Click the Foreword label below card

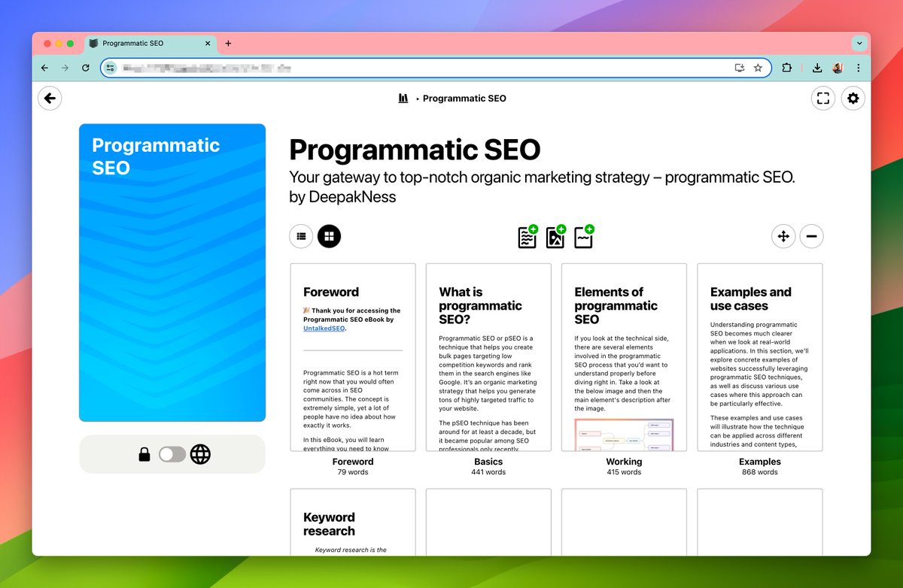click(353, 462)
